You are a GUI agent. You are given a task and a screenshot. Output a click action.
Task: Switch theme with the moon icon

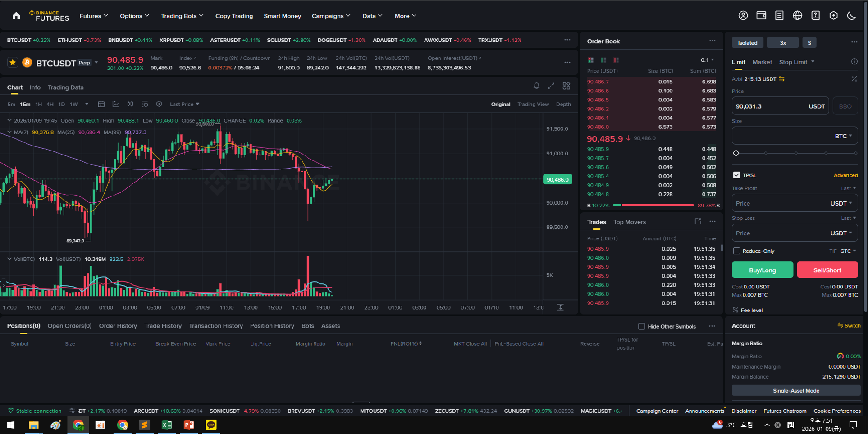pyautogui.click(x=851, y=16)
